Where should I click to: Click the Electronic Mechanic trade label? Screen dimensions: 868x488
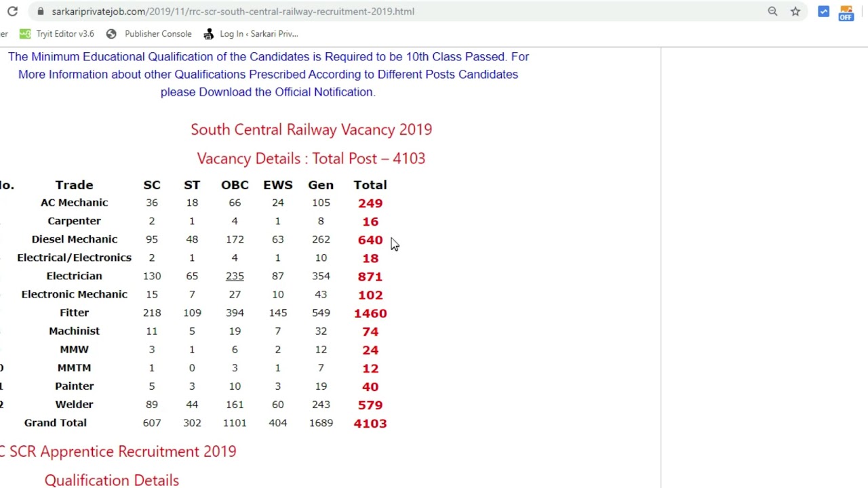[x=74, y=294]
